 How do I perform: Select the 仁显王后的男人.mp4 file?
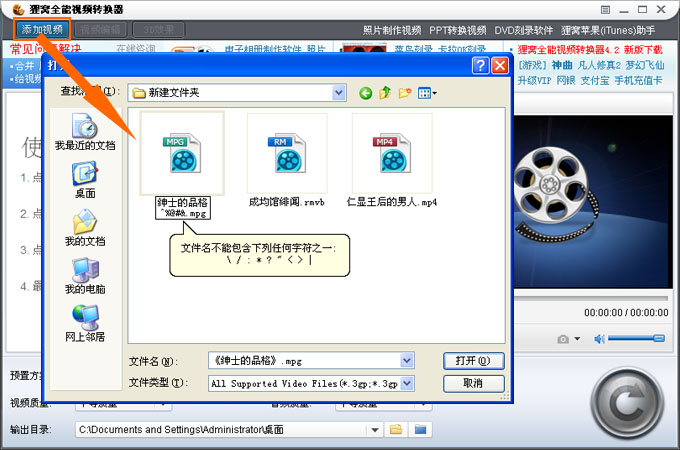tap(392, 153)
